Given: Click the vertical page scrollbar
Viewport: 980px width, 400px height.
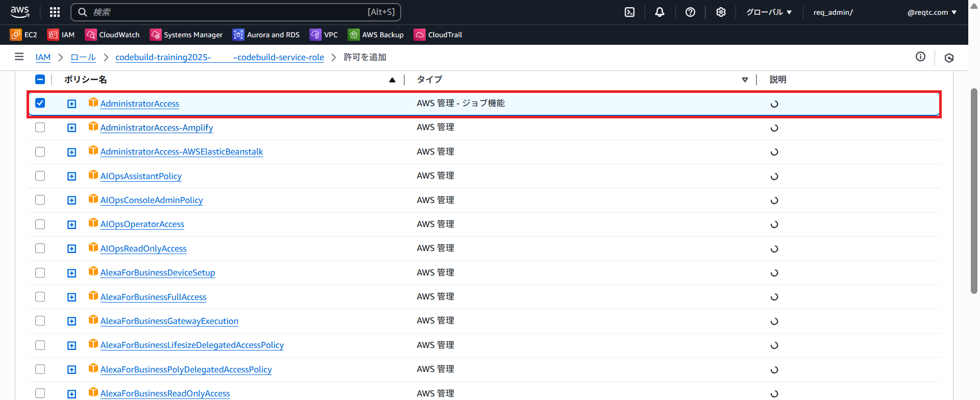Looking at the screenshot, I should [x=974, y=191].
